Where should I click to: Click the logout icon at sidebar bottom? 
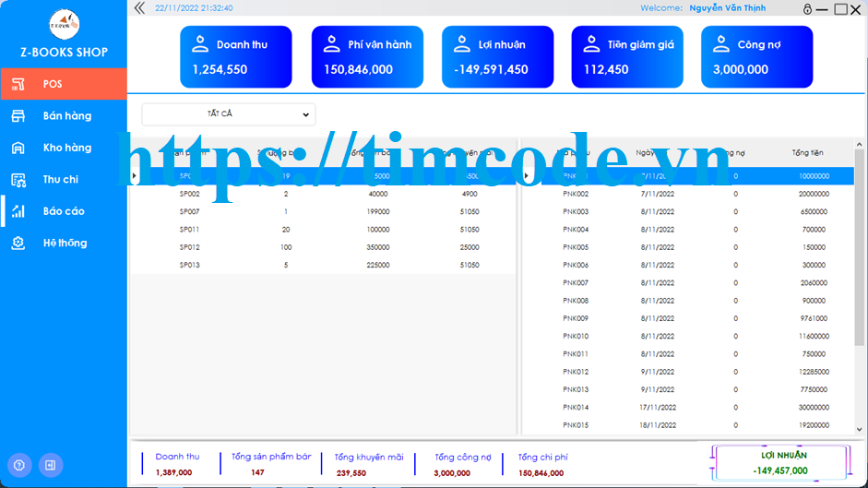pos(51,465)
